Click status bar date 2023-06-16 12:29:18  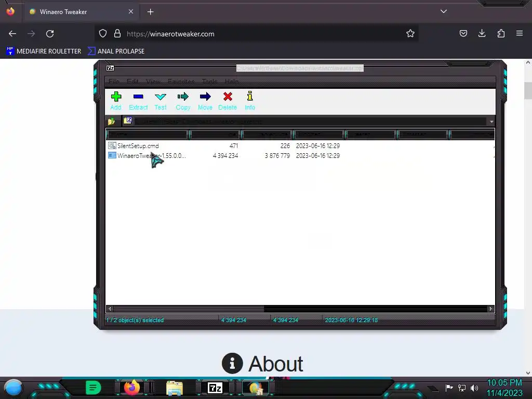point(351,320)
